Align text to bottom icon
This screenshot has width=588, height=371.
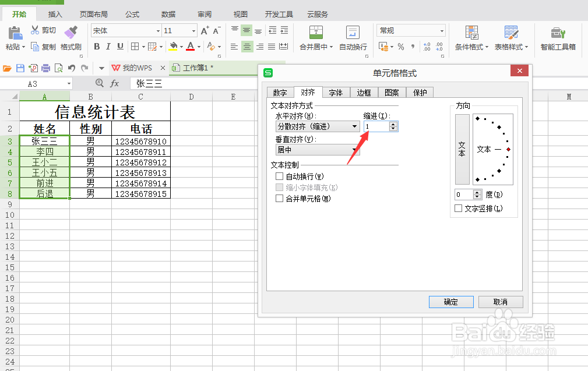click(258, 30)
